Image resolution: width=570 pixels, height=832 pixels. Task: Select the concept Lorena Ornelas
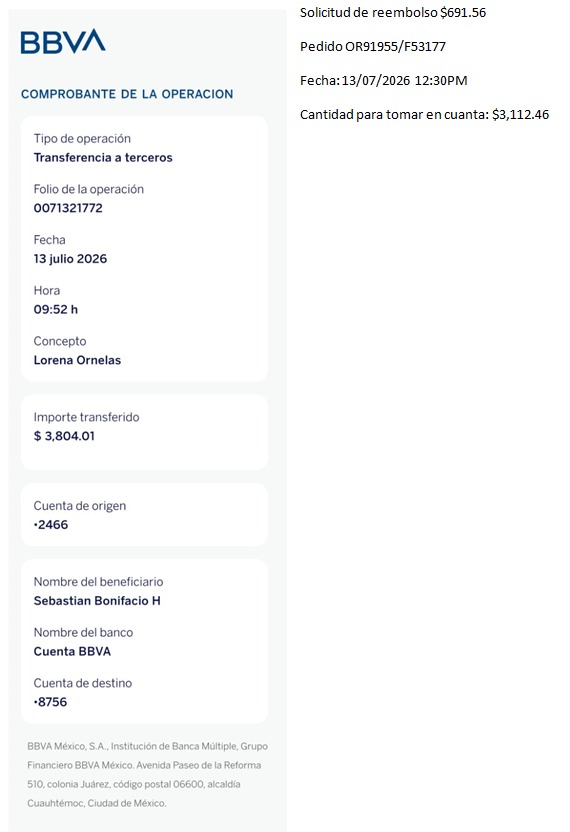pos(77,360)
